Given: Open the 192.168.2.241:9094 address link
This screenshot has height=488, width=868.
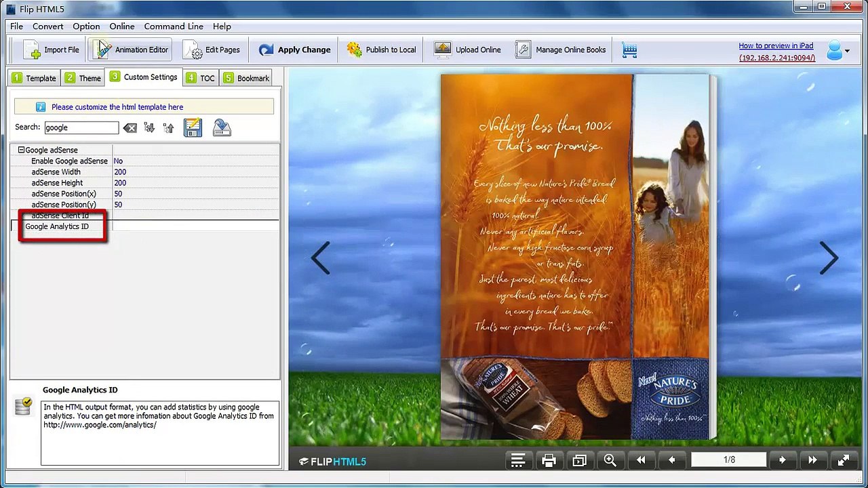Looking at the screenshot, I should (x=777, y=58).
